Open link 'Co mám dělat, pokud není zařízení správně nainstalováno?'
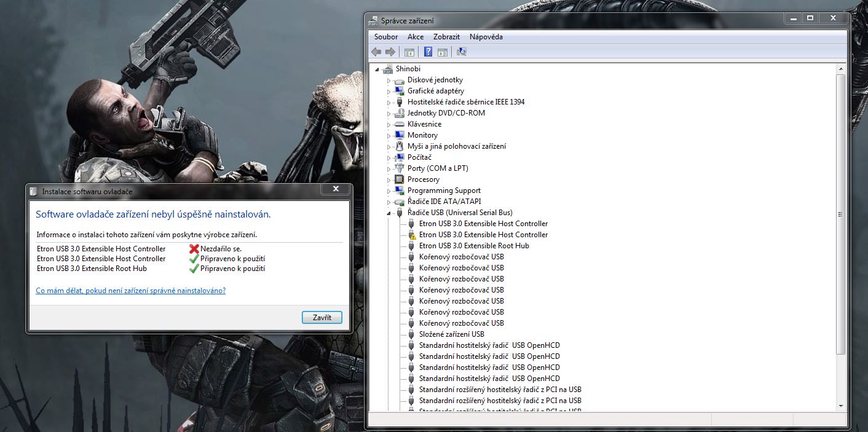 [131, 291]
